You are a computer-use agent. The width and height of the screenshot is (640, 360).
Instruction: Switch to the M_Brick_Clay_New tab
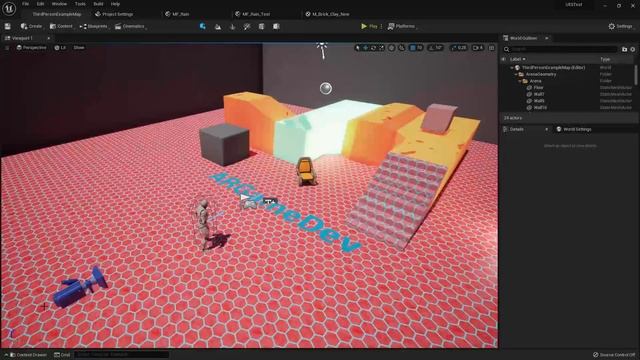pyautogui.click(x=327, y=14)
